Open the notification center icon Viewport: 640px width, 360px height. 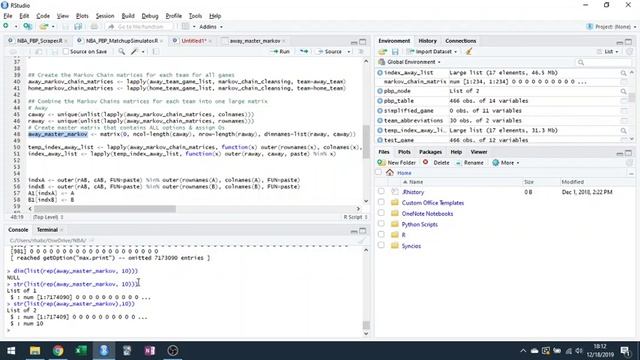click(x=625, y=351)
